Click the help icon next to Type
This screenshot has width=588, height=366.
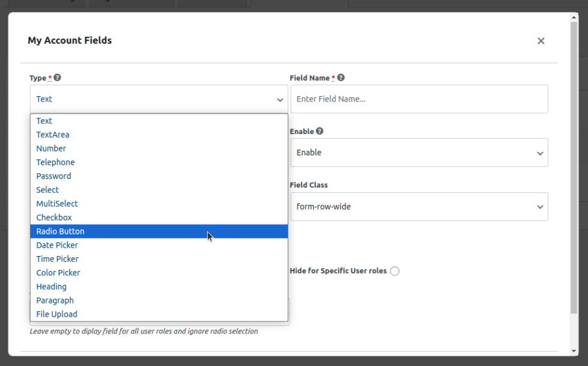coord(58,78)
